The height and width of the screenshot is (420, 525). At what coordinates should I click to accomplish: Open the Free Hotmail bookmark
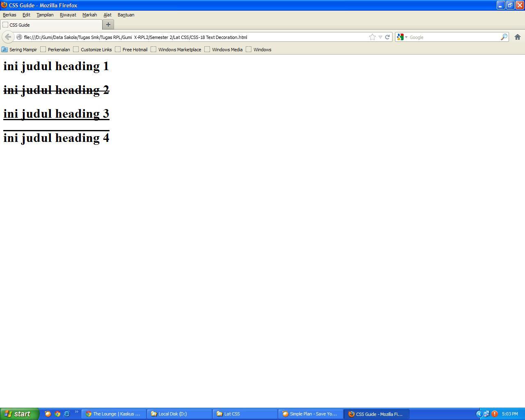pos(131,50)
